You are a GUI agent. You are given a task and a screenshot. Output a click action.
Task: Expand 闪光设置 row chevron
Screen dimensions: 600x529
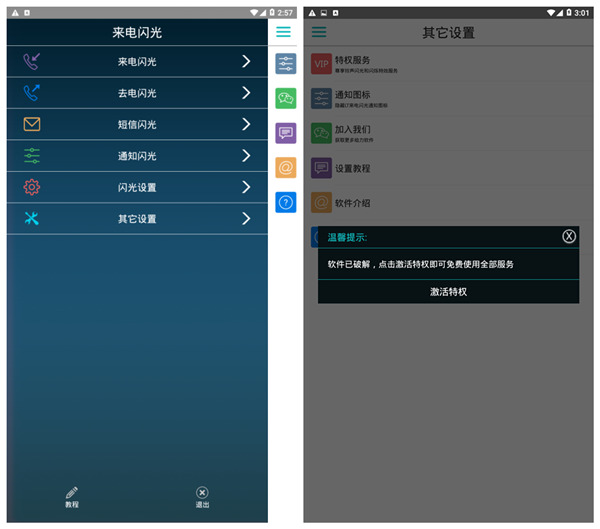246,187
